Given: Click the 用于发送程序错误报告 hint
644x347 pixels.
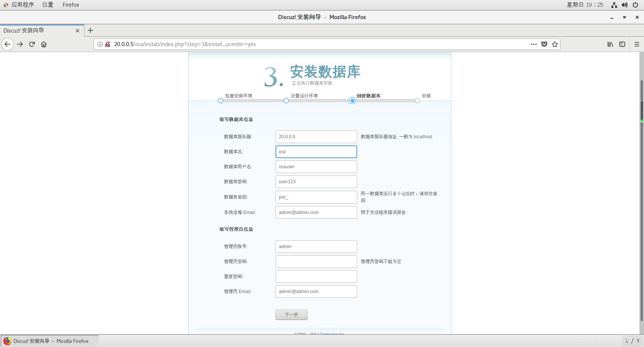Looking at the screenshot, I should tap(383, 212).
